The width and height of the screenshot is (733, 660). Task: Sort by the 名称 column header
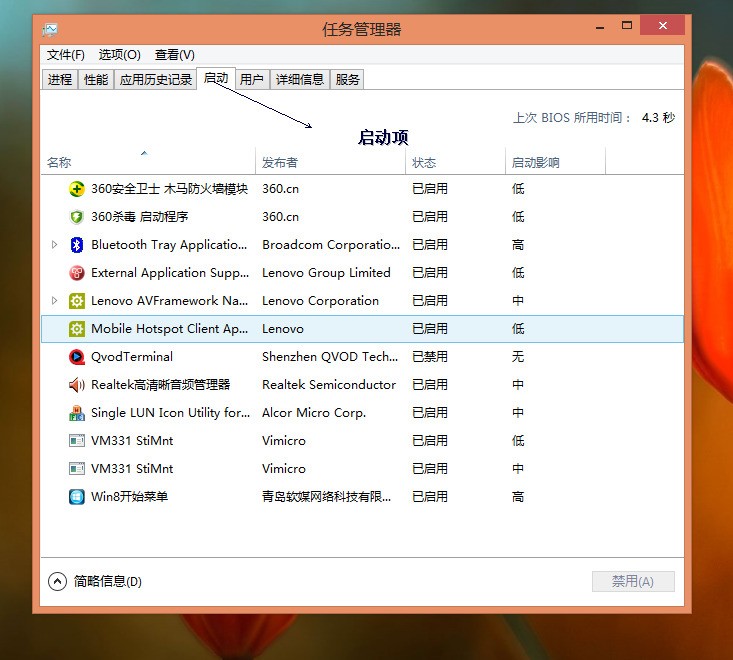[x=148, y=162]
